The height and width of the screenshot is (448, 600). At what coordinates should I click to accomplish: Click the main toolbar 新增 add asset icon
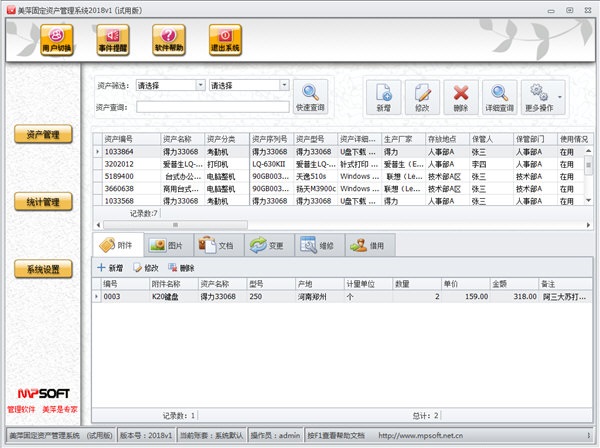383,97
